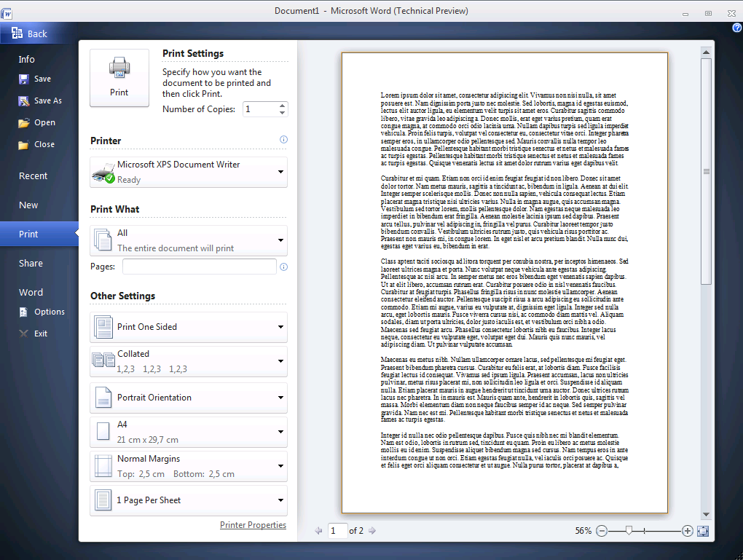Expand the Normal Margins dropdown
The height and width of the screenshot is (560, 743).
280,466
